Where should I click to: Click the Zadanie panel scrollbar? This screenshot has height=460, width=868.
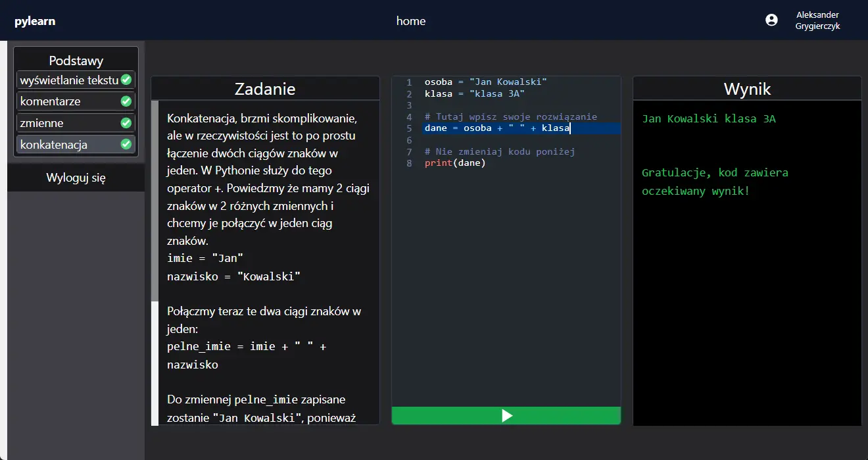tap(155, 201)
